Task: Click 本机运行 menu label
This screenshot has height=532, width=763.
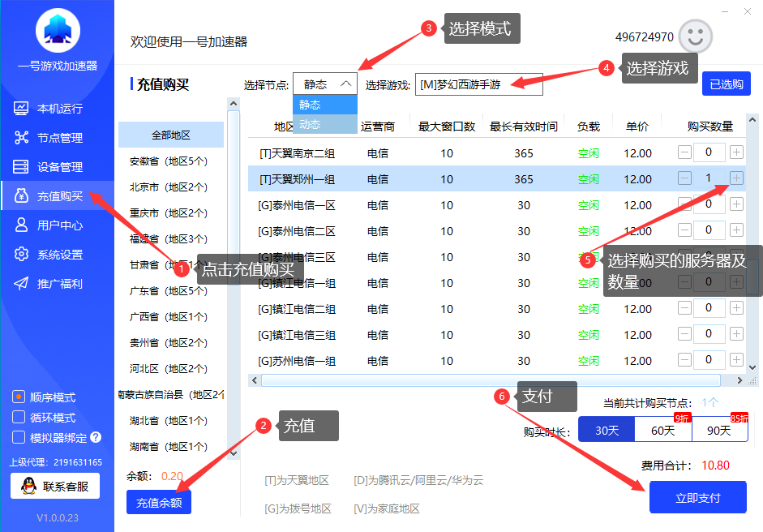Action: [x=60, y=109]
